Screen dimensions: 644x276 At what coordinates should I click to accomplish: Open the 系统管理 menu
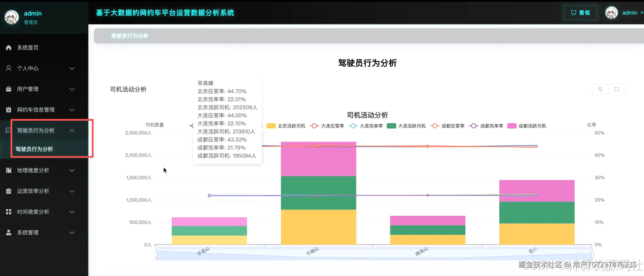[44, 232]
